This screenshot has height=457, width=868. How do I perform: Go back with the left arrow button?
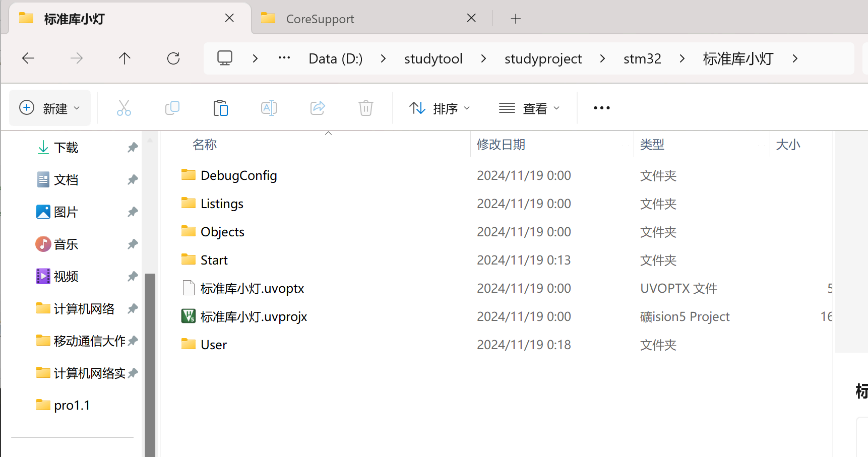(x=28, y=58)
